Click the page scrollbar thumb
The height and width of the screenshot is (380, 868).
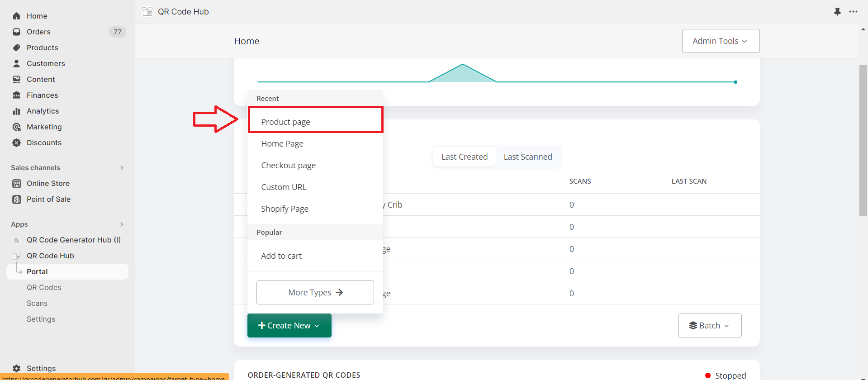coord(863,140)
